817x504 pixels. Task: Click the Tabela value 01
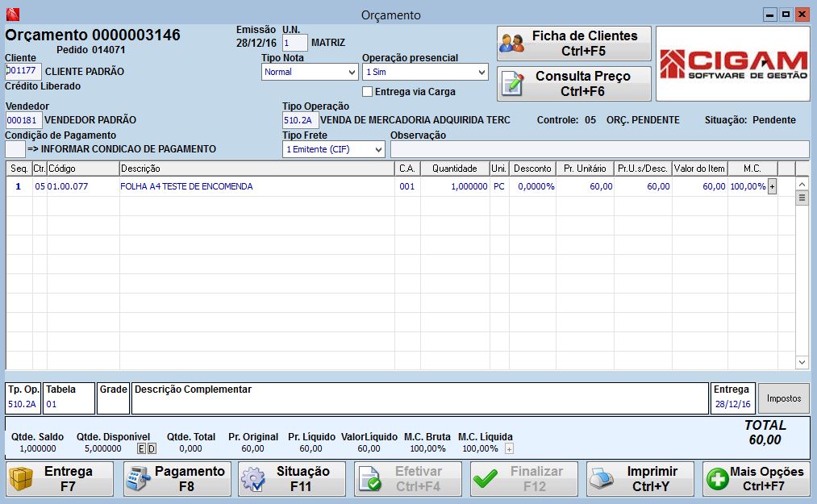click(x=51, y=405)
